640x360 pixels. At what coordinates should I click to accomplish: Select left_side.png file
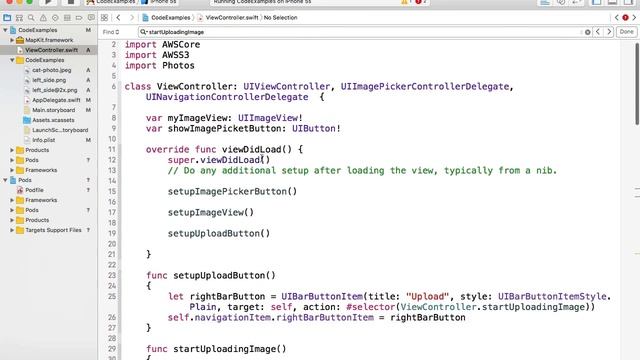click(x=49, y=80)
